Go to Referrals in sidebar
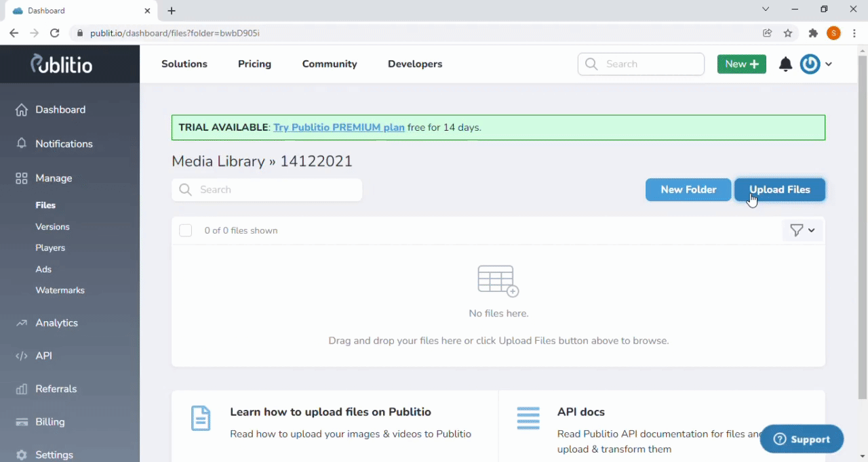The image size is (868, 462). click(56, 389)
